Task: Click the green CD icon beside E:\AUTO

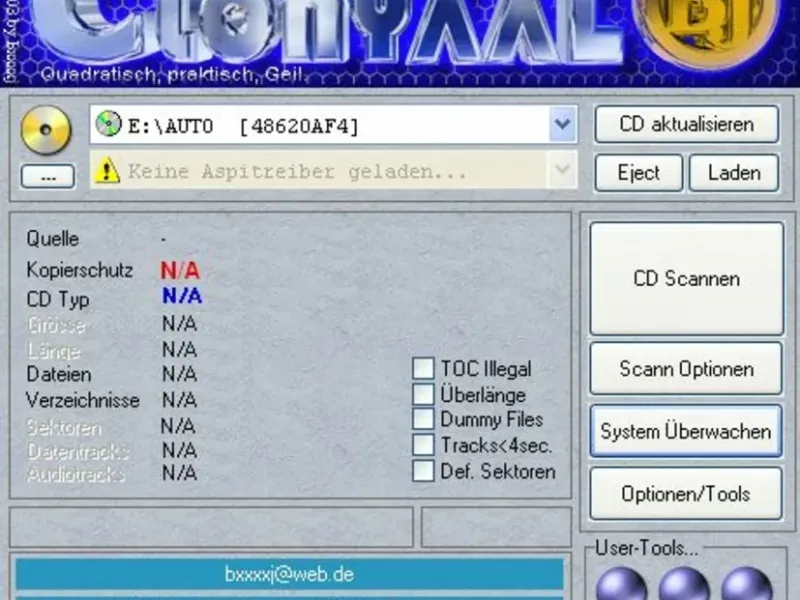Action: point(108,124)
